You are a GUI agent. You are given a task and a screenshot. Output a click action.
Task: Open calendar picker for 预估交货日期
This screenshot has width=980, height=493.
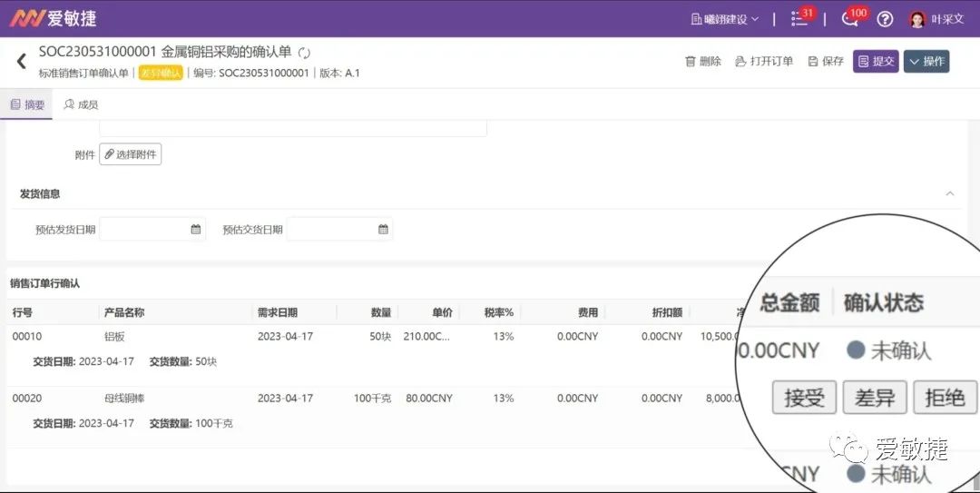click(x=383, y=230)
